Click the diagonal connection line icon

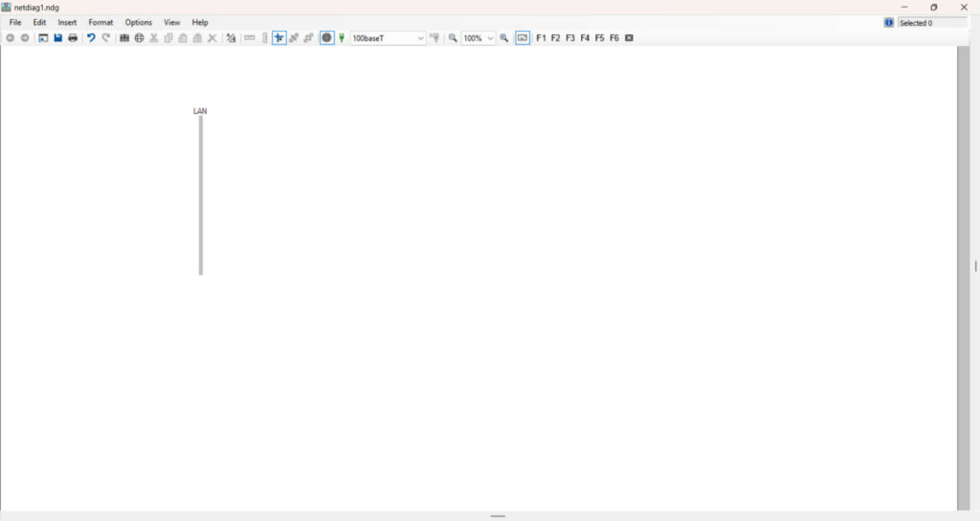coord(294,38)
